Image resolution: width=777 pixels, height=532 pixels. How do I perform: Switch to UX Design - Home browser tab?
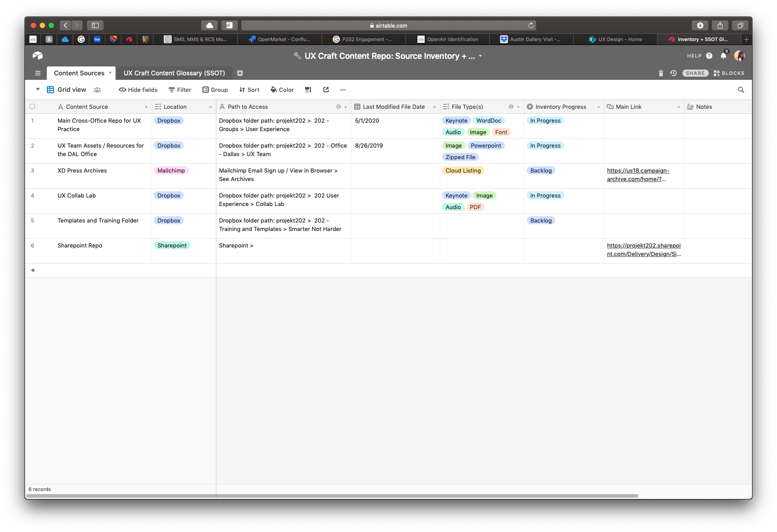click(616, 39)
